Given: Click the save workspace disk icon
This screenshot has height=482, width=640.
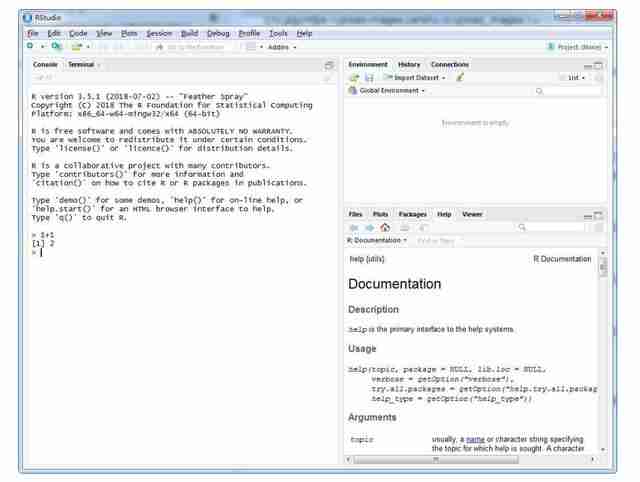Looking at the screenshot, I should pyautogui.click(x=369, y=77).
